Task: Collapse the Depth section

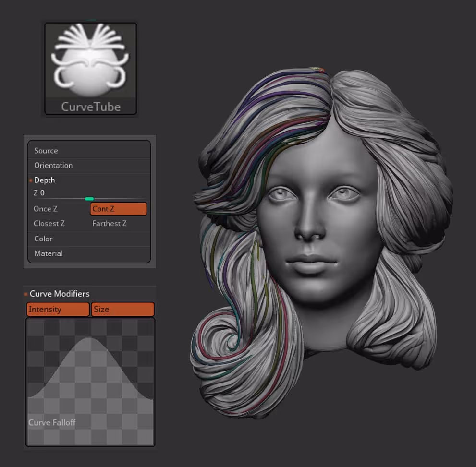Action: click(x=89, y=180)
